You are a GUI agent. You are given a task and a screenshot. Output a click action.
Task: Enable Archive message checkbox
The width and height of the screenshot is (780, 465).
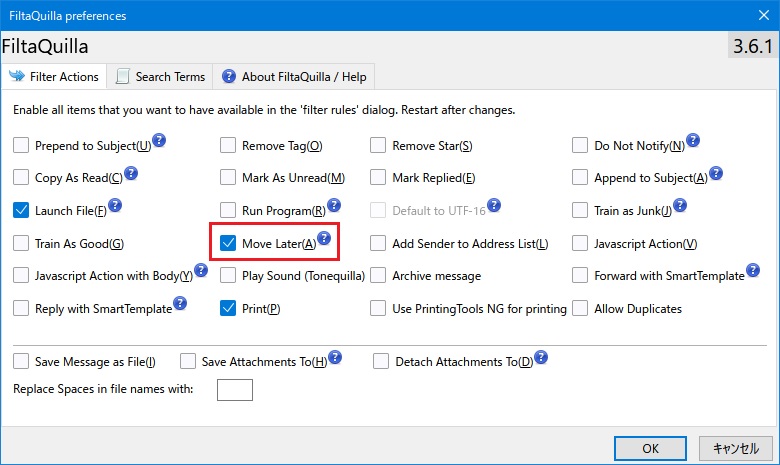coord(378,275)
